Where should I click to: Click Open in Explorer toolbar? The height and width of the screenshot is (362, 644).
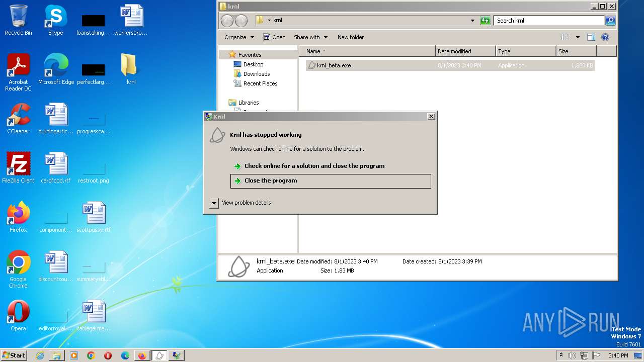pyautogui.click(x=274, y=37)
